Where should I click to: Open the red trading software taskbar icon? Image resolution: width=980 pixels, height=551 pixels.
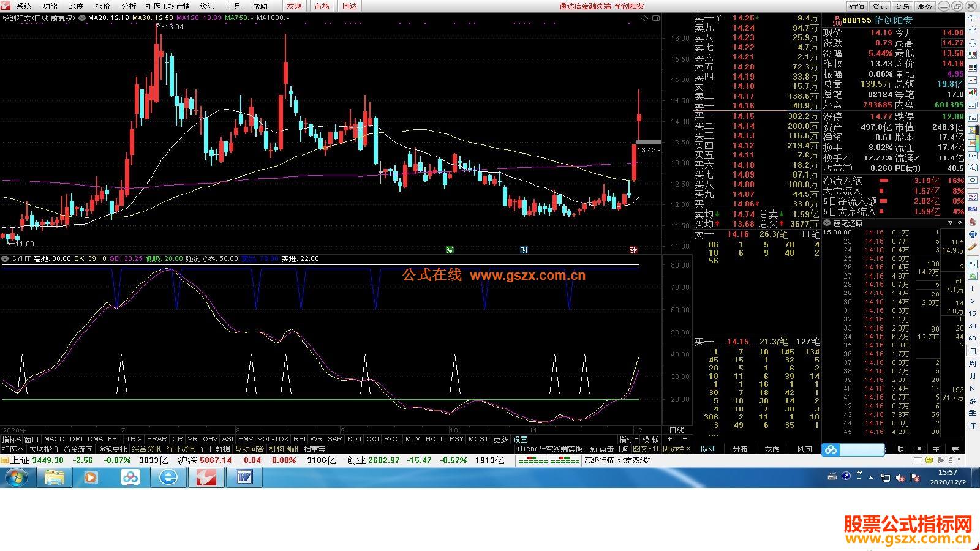click(206, 478)
